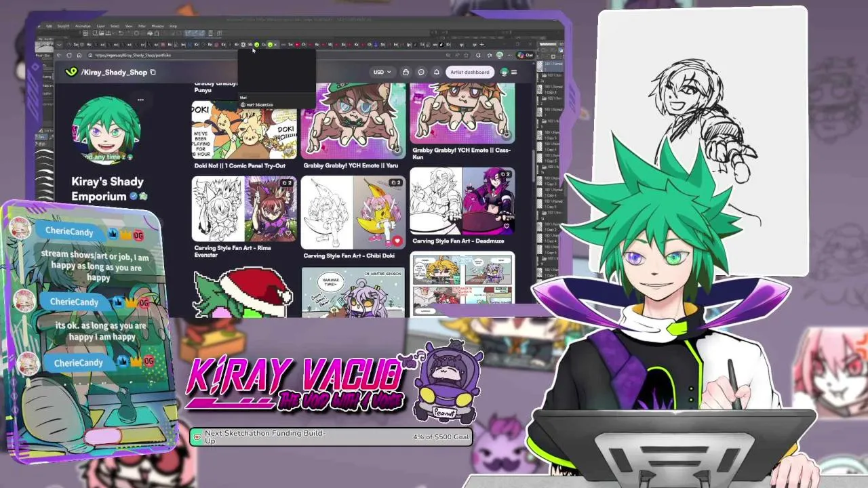Open the three-dot profile options menu
Image resolution: width=868 pixels, height=488 pixels.
click(x=140, y=100)
